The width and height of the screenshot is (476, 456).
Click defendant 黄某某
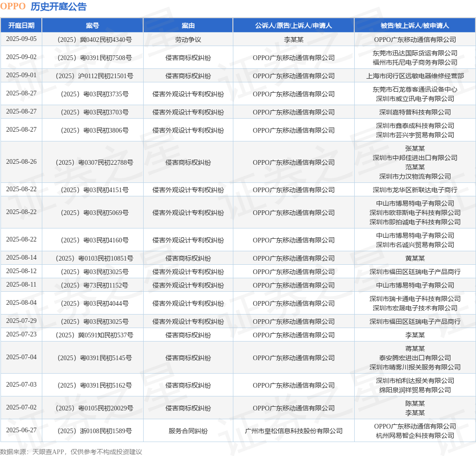tap(415, 258)
